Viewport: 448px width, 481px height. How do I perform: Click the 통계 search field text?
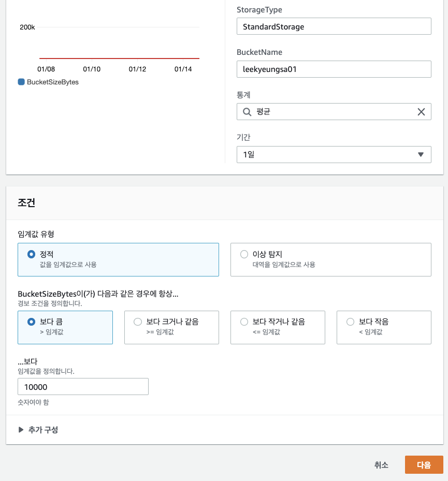[x=331, y=112]
